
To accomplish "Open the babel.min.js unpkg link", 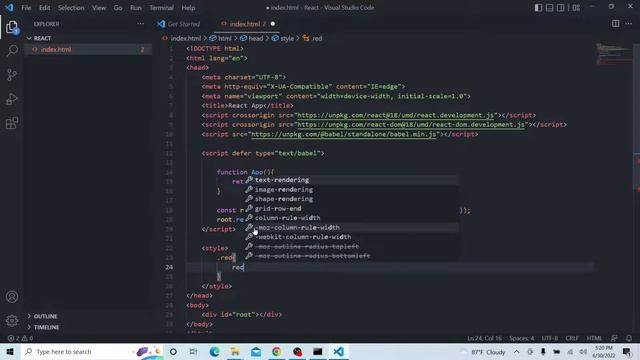I will coord(344,134).
